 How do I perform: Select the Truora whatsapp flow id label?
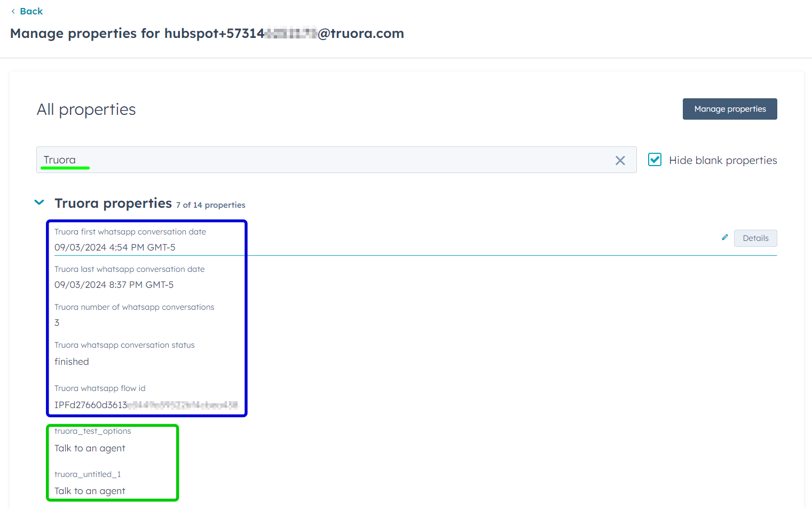[x=100, y=388]
